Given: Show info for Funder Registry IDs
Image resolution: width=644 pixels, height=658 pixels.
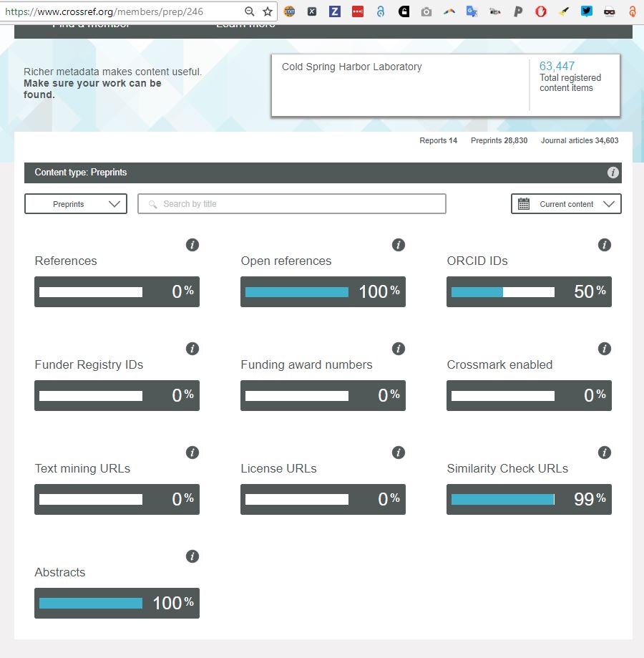Looking at the screenshot, I should 192,349.
